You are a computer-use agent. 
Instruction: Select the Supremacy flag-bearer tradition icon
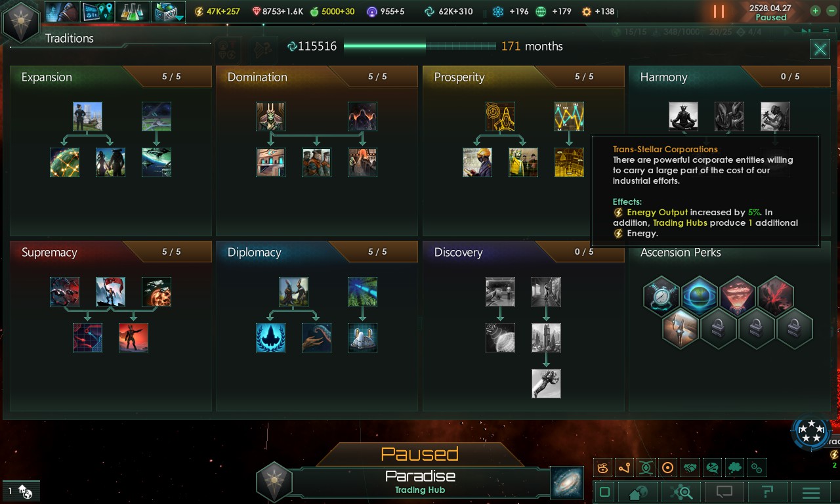click(110, 291)
